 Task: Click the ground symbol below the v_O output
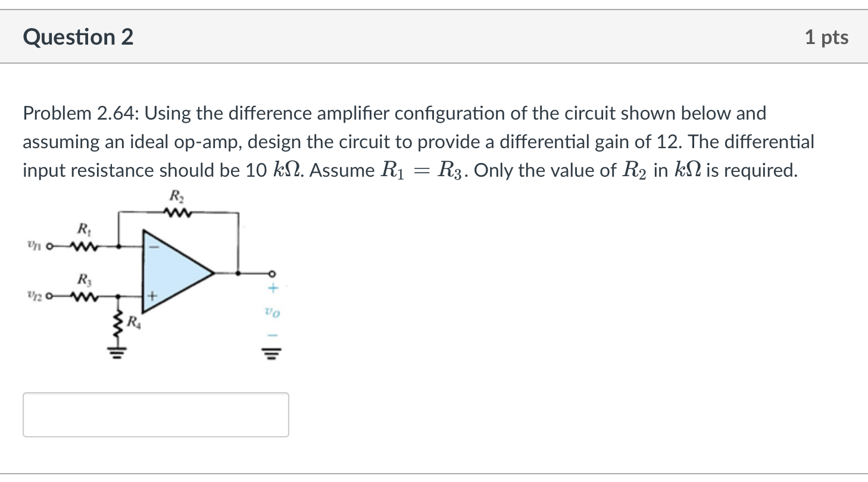[x=271, y=352]
